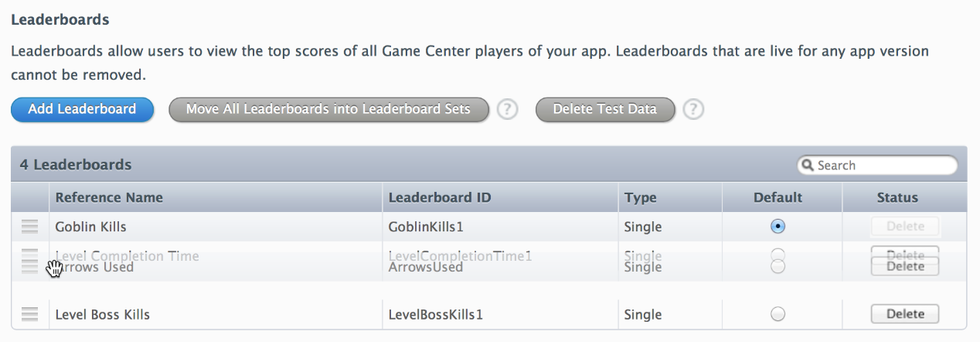Click the Goblin Kills row drag handle
This screenshot has height=342, width=980.
29,227
